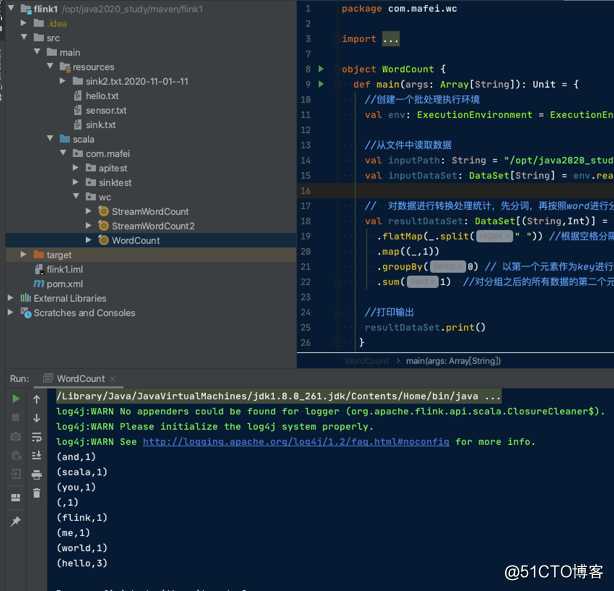Image resolution: width=614 pixels, height=591 pixels.
Task: Expand sink2.txt.2020-11-01--11 folder
Action: [63, 81]
